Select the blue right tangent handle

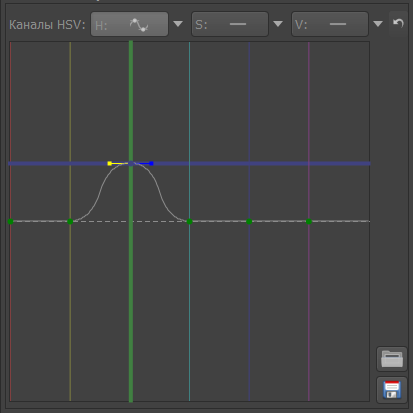(x=151, y=163)
